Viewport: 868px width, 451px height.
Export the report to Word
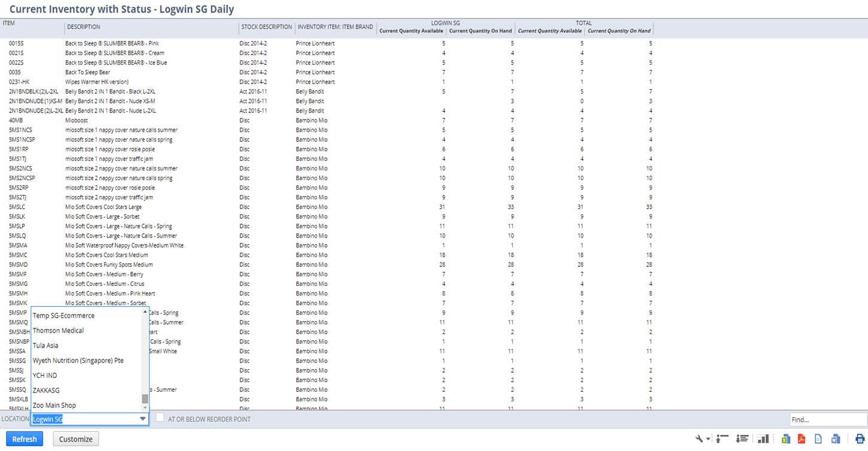[836, 439]
